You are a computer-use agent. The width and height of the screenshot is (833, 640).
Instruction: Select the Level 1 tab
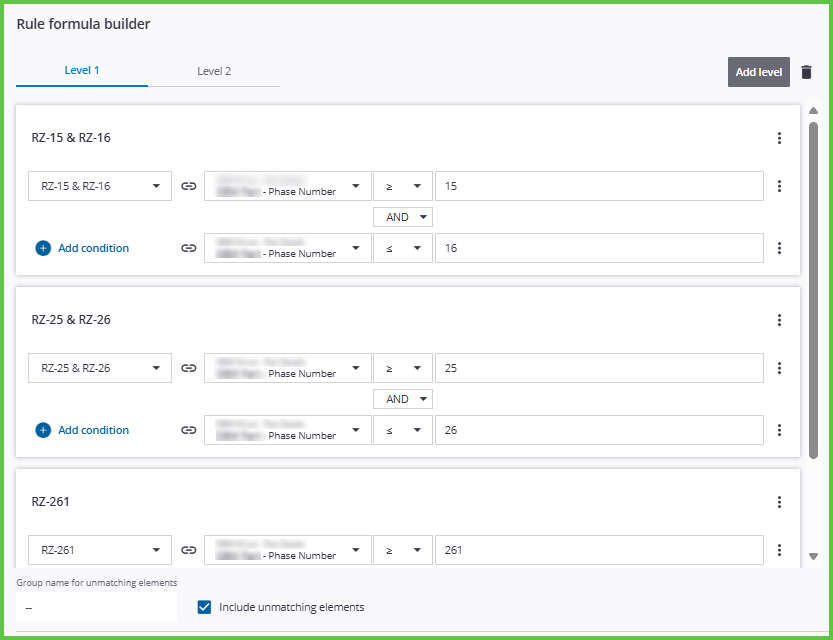[x=81, y=71]
